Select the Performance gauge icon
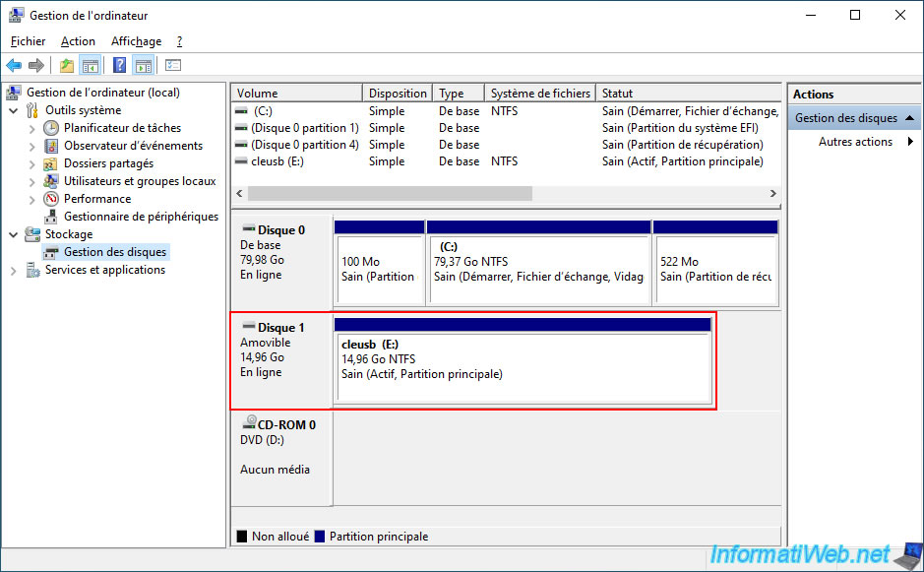924x572 pixels. [x=51, y=199]
